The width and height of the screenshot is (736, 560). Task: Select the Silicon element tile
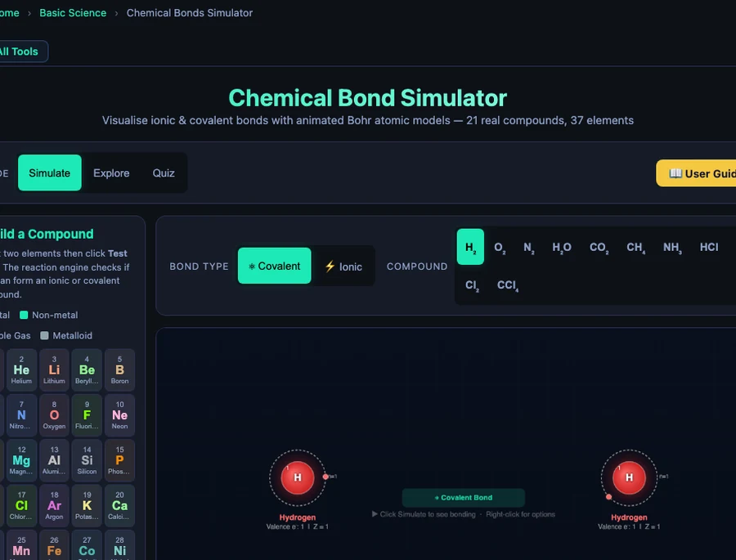coord(87,460)
